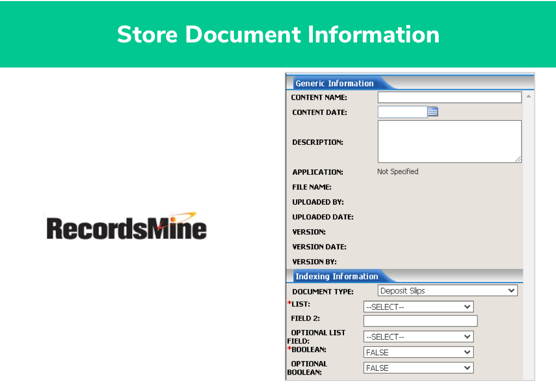Click the Content Date text field
556x392 pixels.
pyautogui.click(x=402, y=112)
